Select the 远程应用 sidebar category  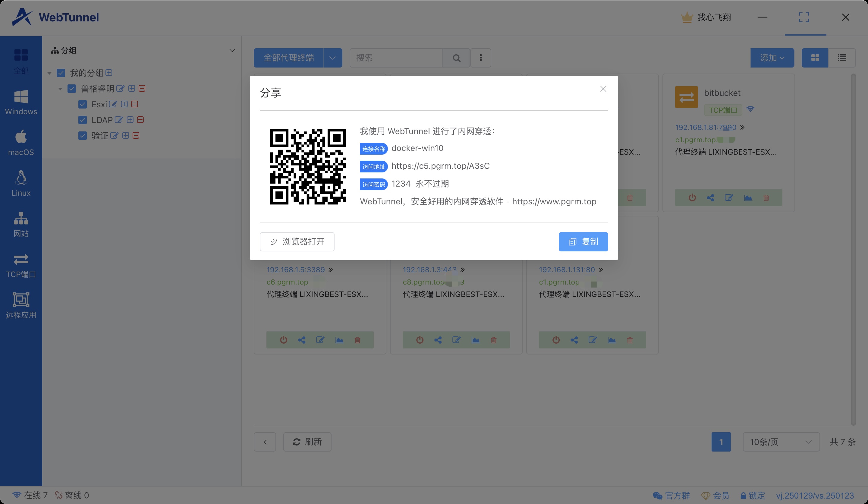coord(21,306)
